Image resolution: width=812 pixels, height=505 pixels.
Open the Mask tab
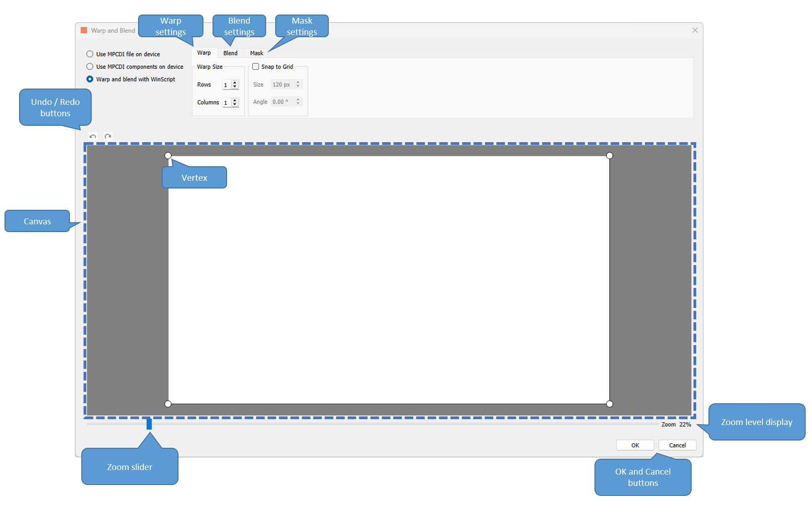point(257,53)
